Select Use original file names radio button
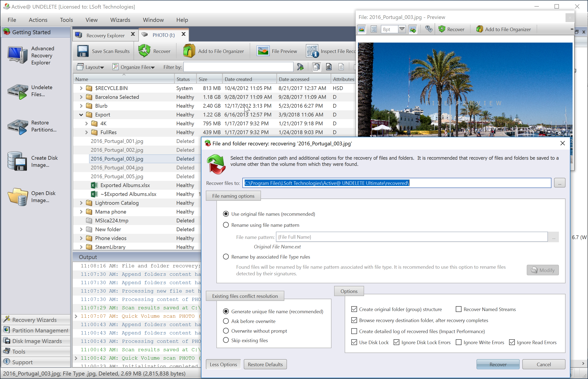This screenshot has height=379, width=588. pyautogui.click(x=226, y=214)
